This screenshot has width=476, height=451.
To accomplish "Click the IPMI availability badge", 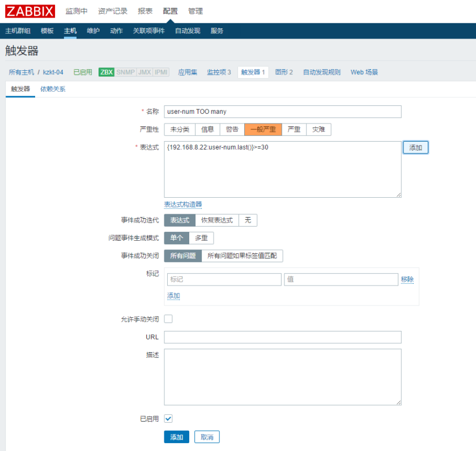I will tap(161, 72).
